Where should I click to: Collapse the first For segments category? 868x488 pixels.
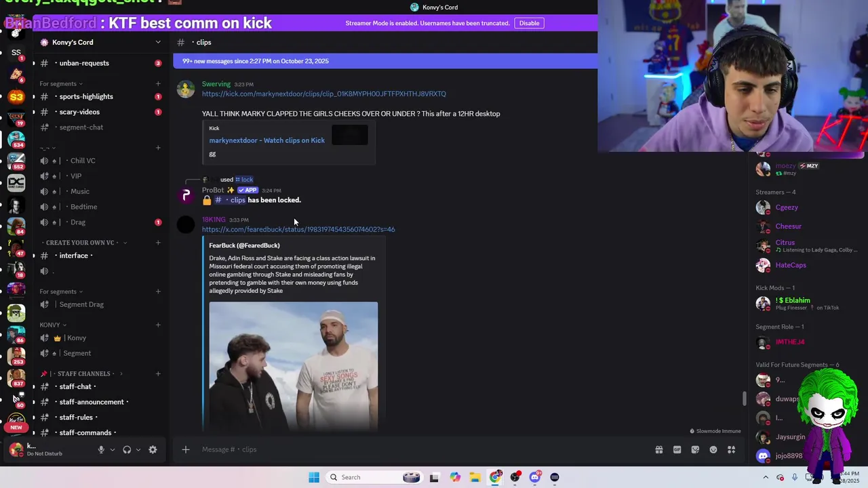tap(61, 84)
